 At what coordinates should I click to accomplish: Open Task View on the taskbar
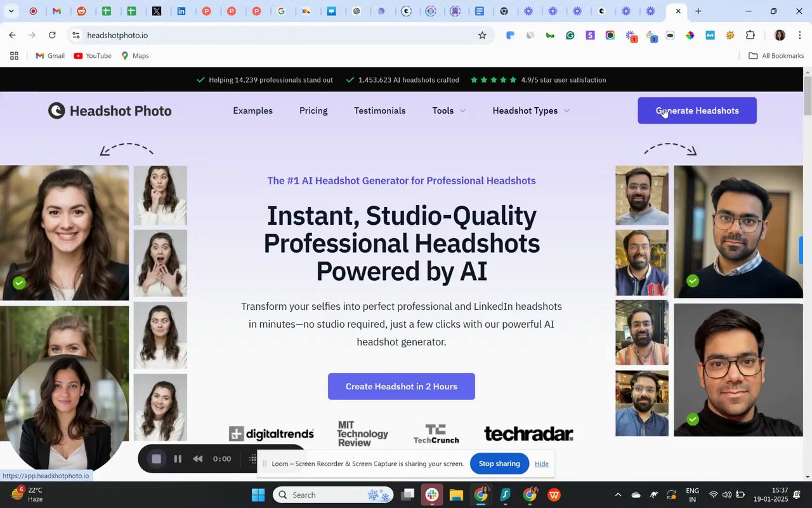click(x=408, y=495)
